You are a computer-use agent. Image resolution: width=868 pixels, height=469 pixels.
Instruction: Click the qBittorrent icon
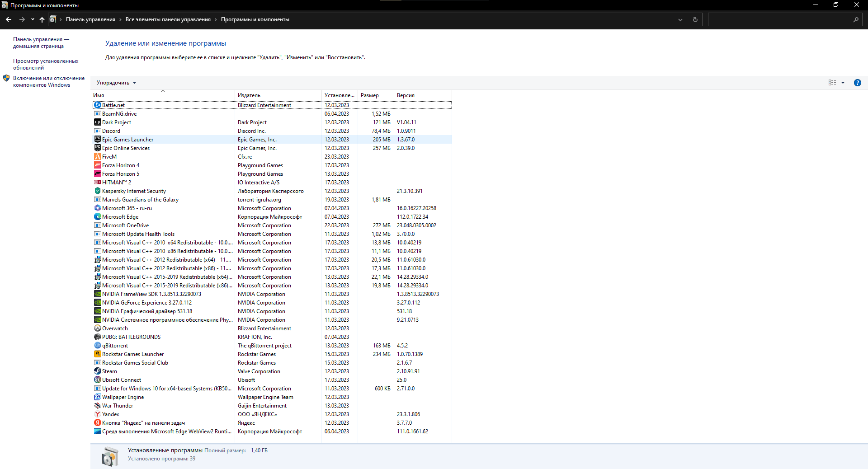(x=97, y=346)
